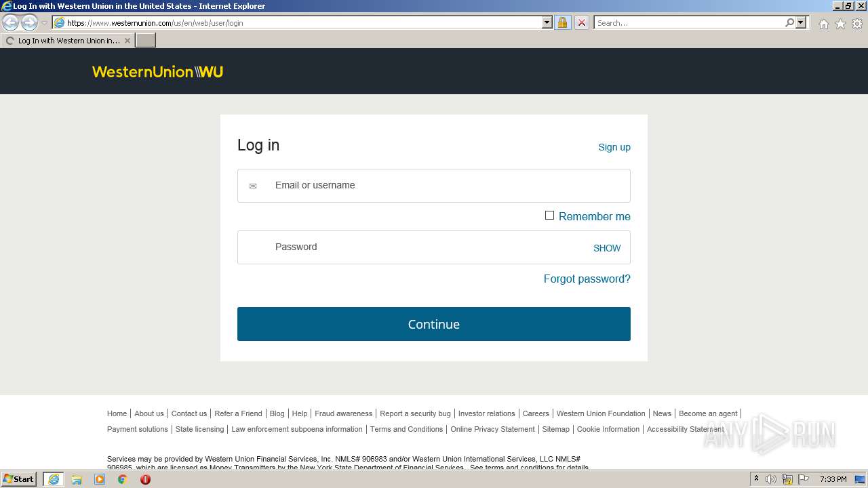This screenshot has width=868, height=488.
Task: Open a new blank tab
Action: click(x=146, y=41)
